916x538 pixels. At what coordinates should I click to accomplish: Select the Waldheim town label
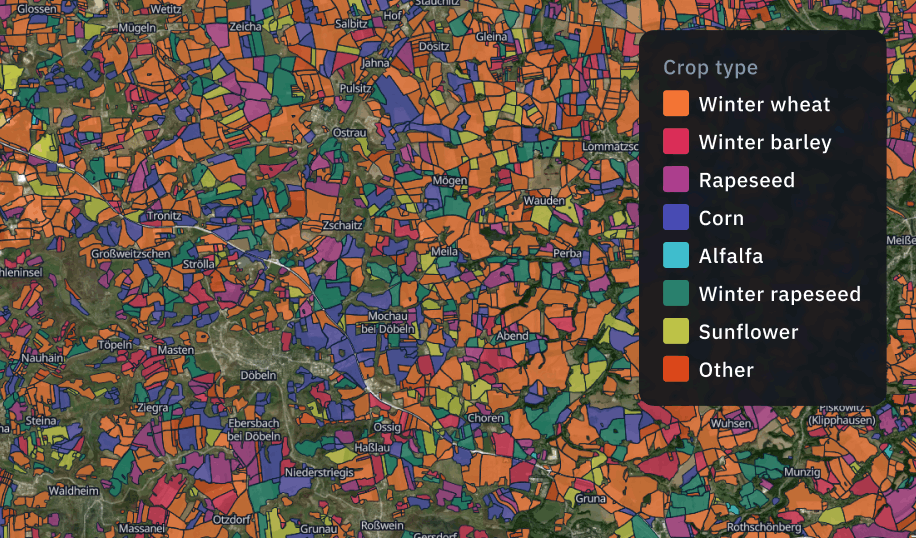pos(74,491)
